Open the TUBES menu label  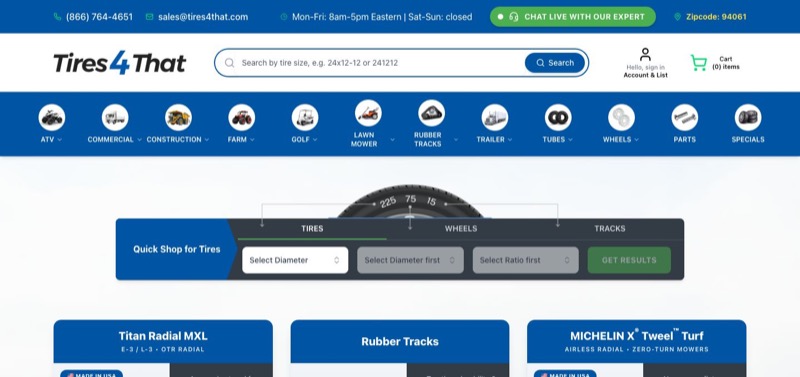pyautogui.click(x=554, y=139)
